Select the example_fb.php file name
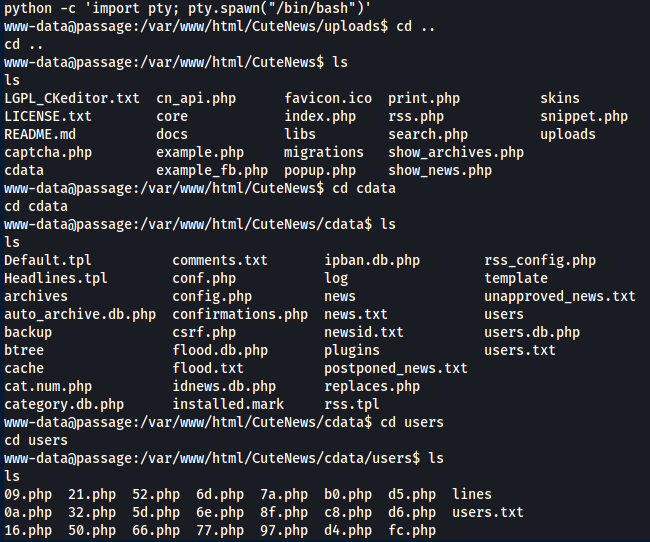650x542 pixels. (212, 170)
